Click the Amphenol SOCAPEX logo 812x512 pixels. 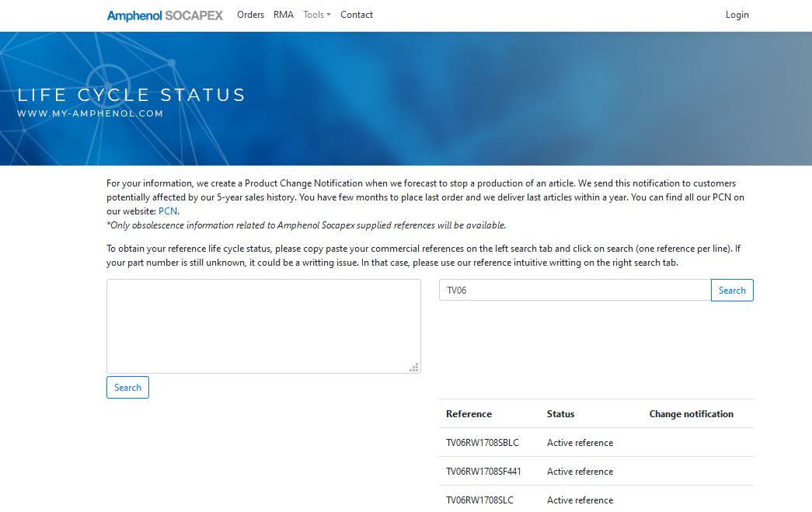165,16
